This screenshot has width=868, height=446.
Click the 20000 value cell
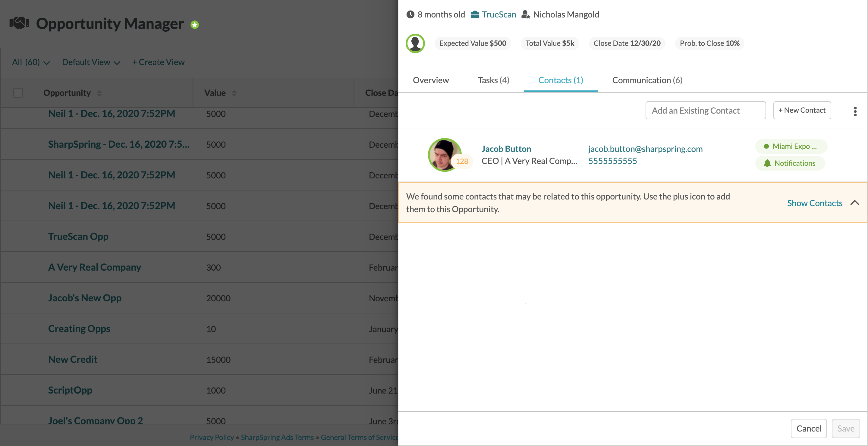tap(218, 298)
